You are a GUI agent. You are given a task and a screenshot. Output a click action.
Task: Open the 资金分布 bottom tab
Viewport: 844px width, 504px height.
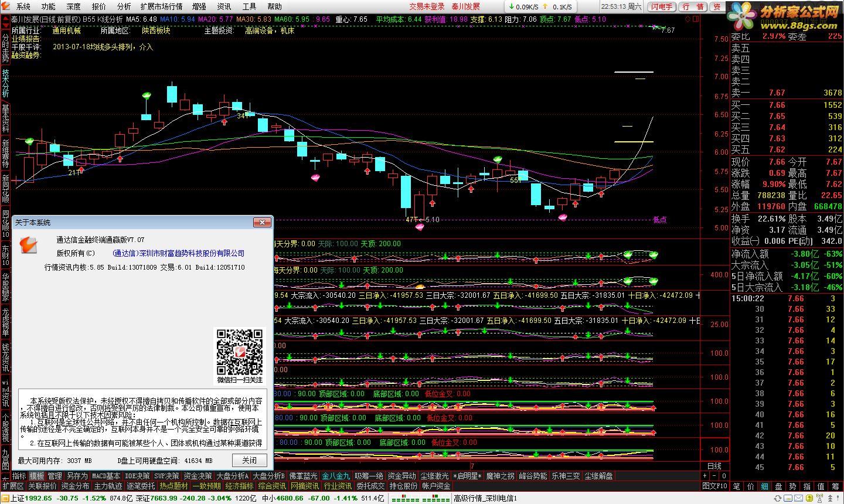click(x=76, y=486)
